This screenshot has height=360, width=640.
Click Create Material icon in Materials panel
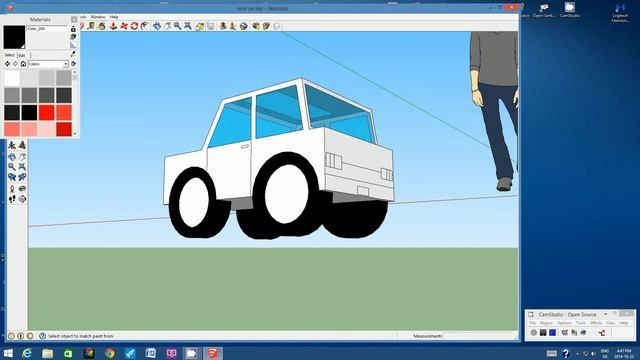(x=73, y=29)
